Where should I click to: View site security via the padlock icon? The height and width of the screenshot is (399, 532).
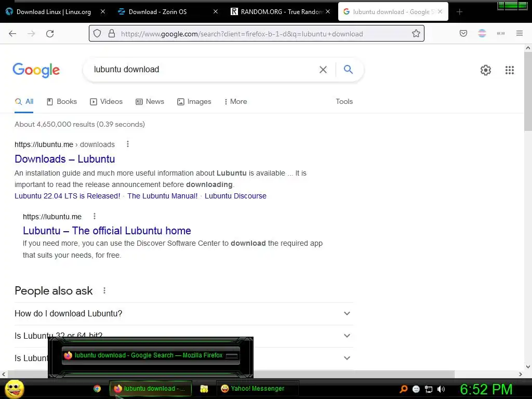112,33
